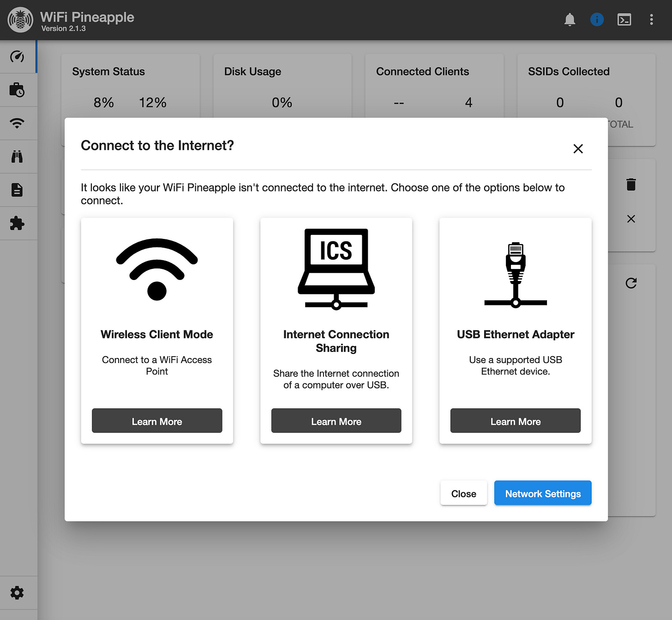Select the Campaigns briefcase icon in the sidebar
672x620 pixels.
[x=18, y=89]
